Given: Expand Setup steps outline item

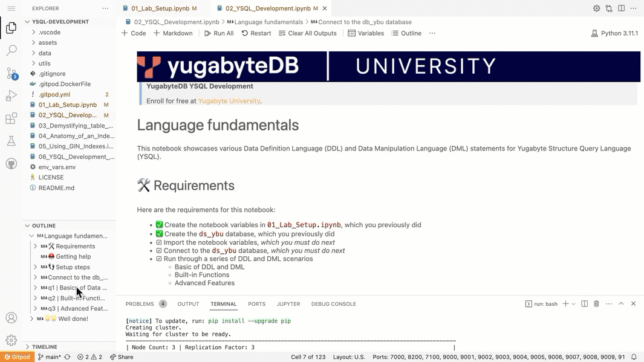Looking at the screenshot, I should [35, 267].
